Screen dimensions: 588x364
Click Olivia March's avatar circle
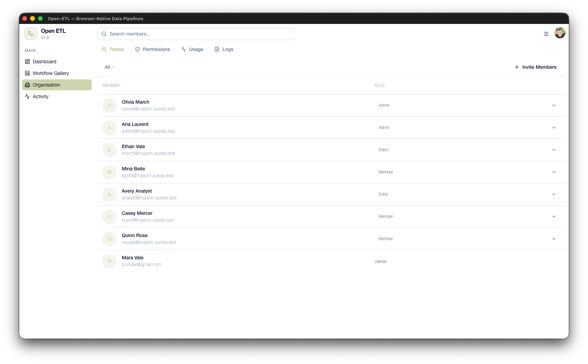click(x=109, y=105)
